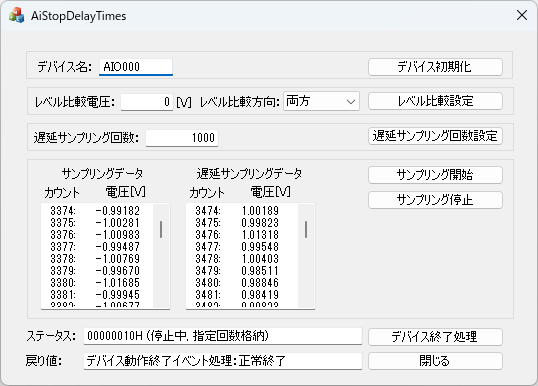
Task: Click the デバイス終了処理 button
Action: coord(435,337)
